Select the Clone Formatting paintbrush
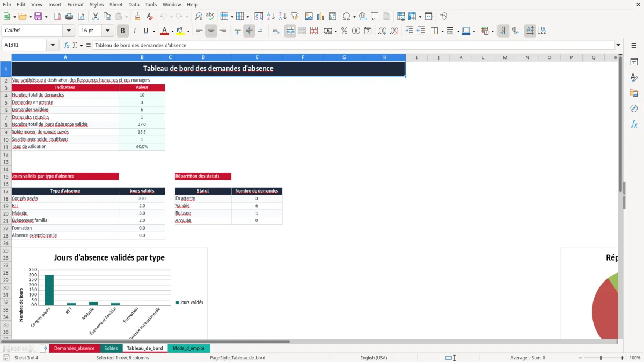The height and width of the screenshot is (362, 644). [x=137, y=17]
